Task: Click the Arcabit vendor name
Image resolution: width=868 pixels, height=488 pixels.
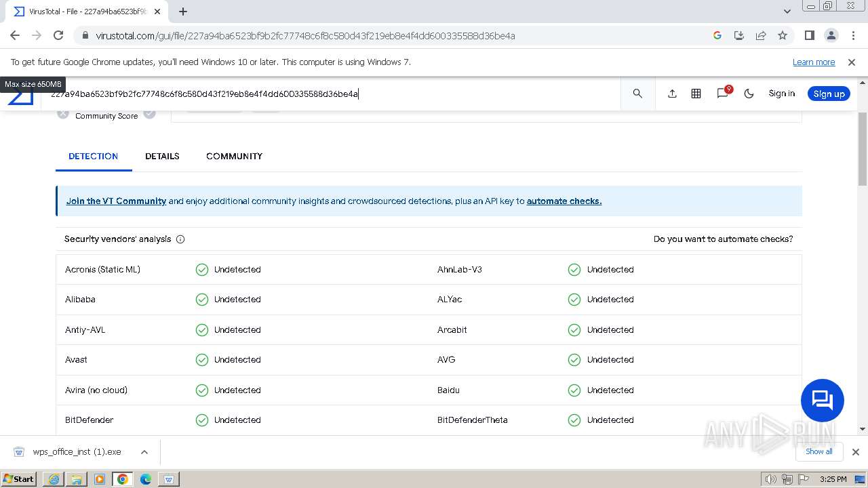Action: coord(452,330)
